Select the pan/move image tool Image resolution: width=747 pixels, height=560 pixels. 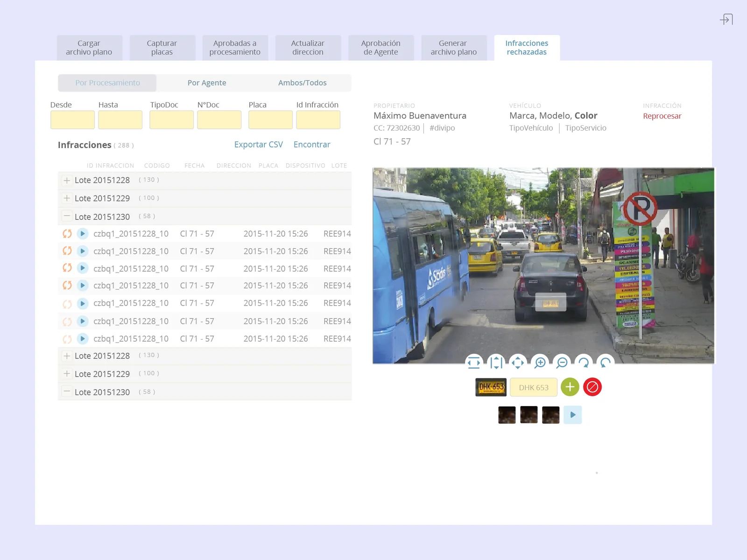click(518, 363)
